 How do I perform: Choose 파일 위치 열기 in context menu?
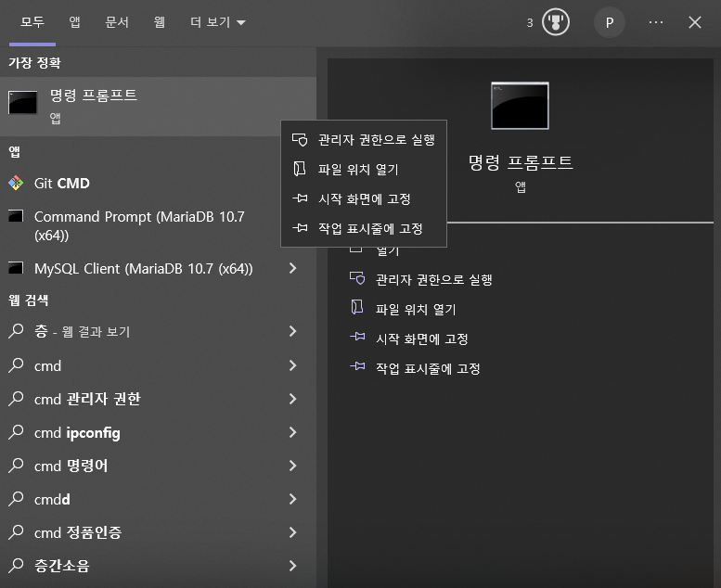(363, 169)
